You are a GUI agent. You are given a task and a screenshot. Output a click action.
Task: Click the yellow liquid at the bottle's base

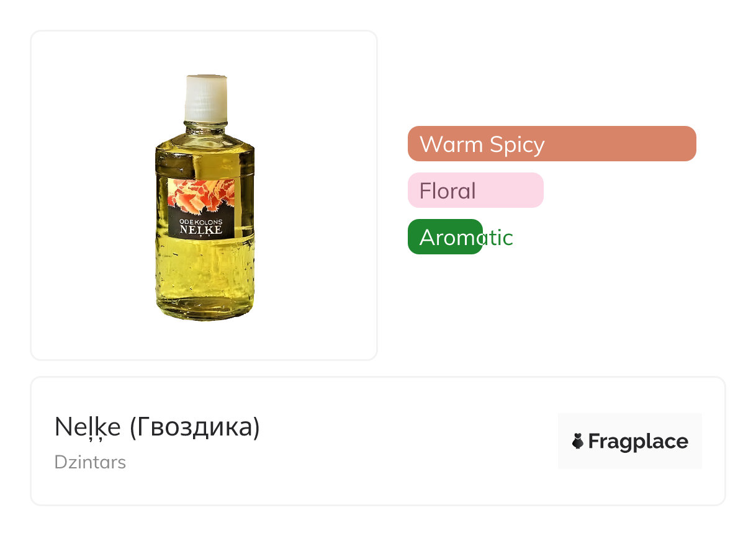(x=204, y=292)
